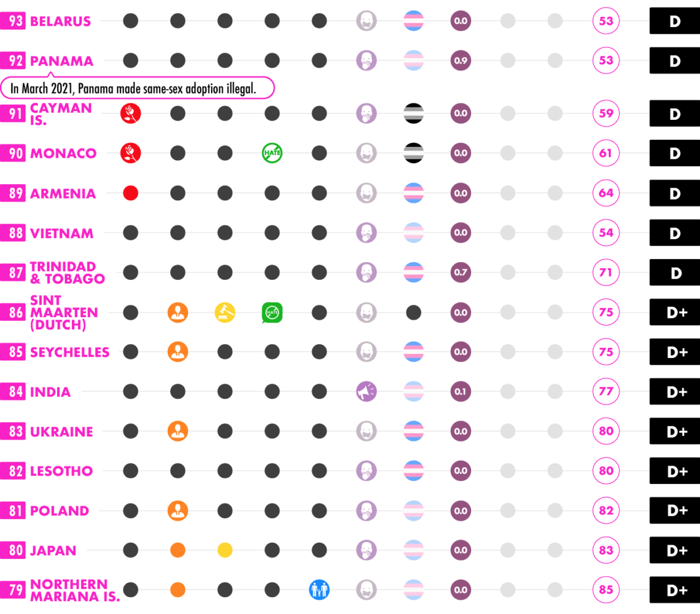
Task: Click the black-gray striped flag in Monaco row
Action: (x=414, y=153)
